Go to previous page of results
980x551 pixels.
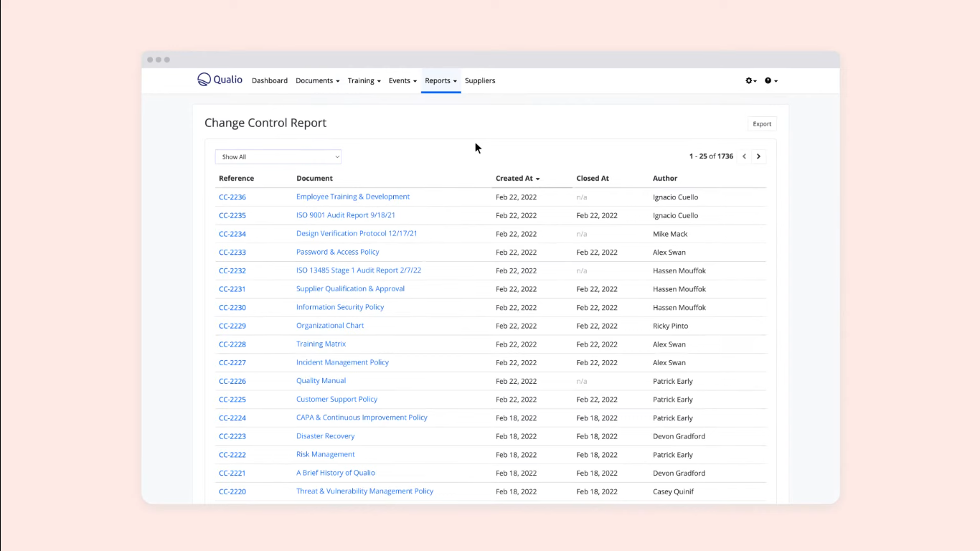click(744, 156)
